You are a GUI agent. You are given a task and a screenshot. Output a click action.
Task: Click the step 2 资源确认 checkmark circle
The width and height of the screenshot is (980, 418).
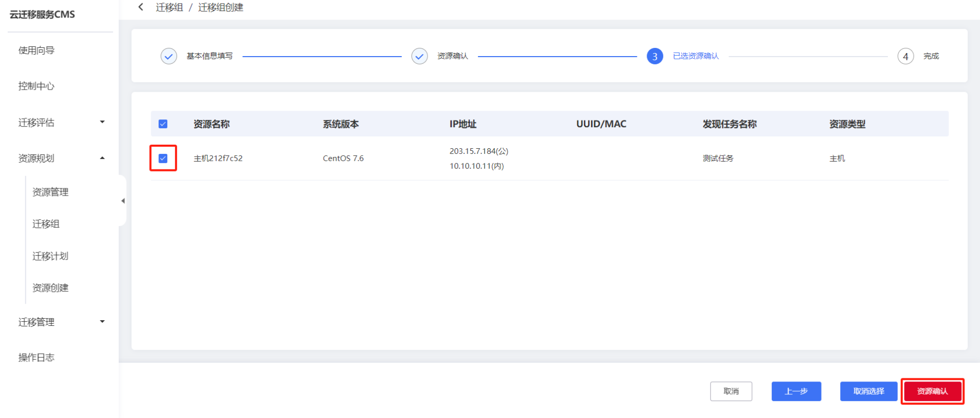pos(419,56)
